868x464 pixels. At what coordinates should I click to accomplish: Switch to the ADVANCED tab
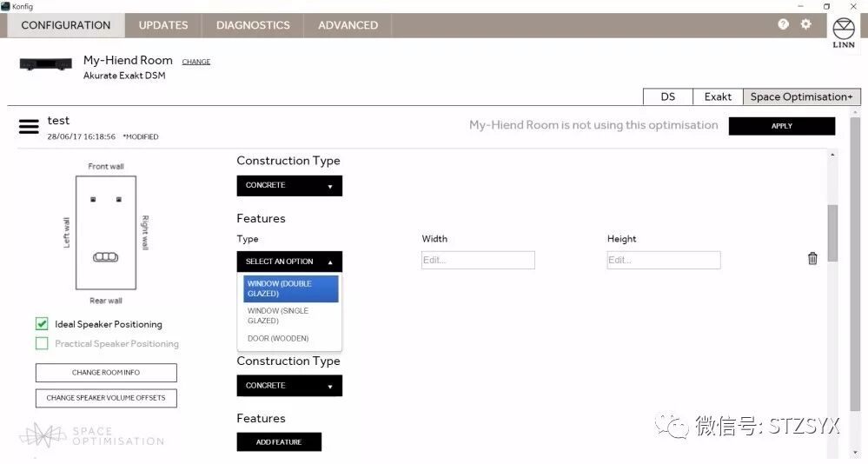(348, 25)
